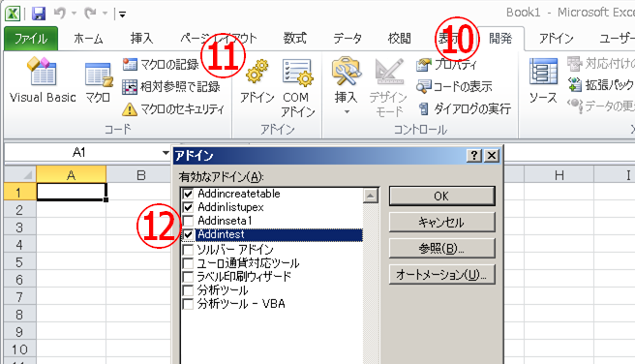Toggle 相対参照で記録 (relative reference recording)
Viewport: 635px width, 364px height.
click(171, 87)
